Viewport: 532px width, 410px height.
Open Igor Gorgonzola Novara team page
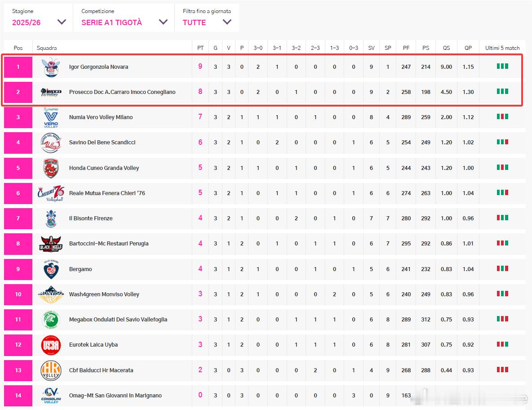98,67
